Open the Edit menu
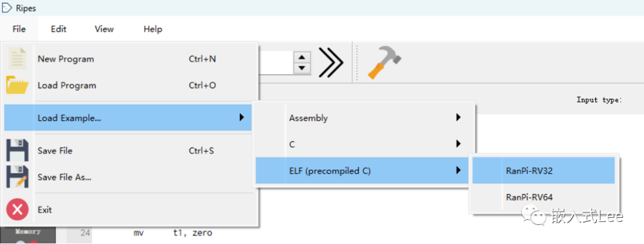644x244 pixels. coord(58,29)
